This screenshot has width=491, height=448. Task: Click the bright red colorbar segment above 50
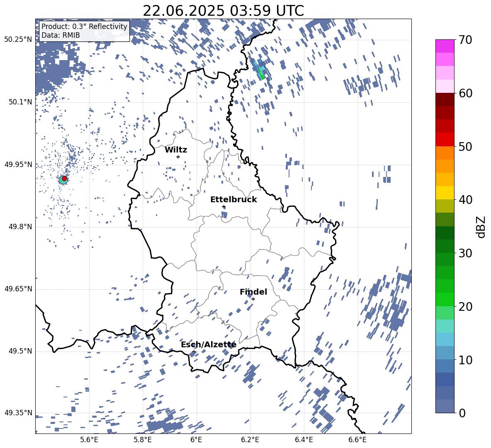pyautogui.click(x=445, y=140)
